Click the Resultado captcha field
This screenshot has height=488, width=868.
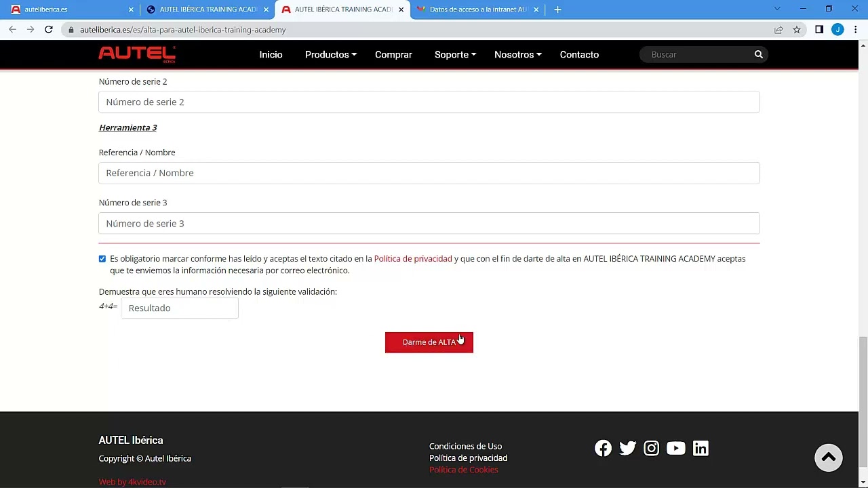[x=180, y=308]
